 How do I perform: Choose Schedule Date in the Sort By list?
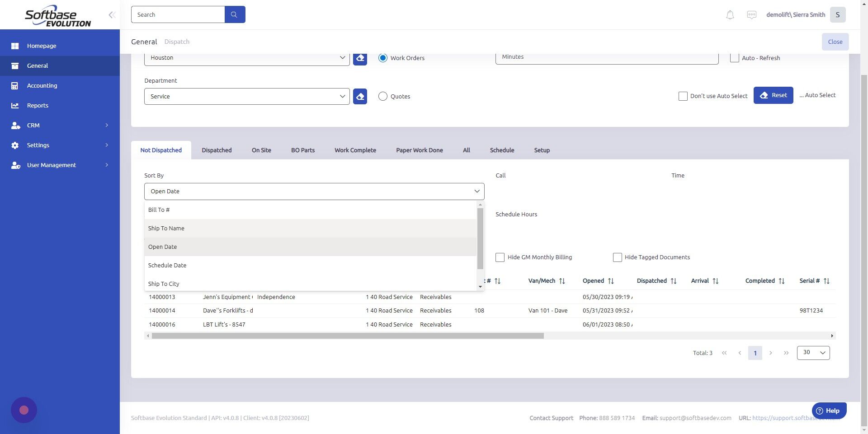click(167, 265)
